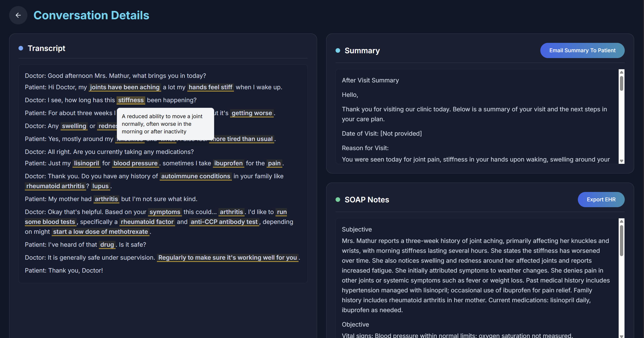Viewport: 644px width, 338px height.
Task: Click highlighted term 'lupus'
Action: pyautogui.click(x=100, y=186)
